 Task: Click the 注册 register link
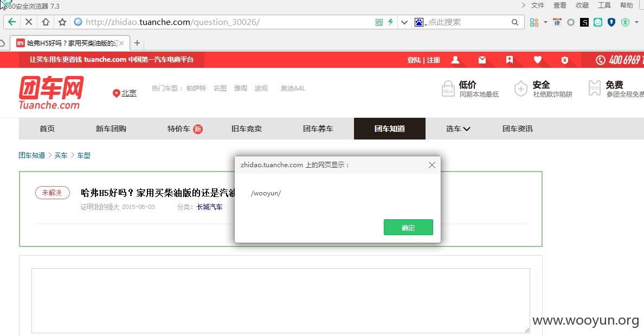433,60
